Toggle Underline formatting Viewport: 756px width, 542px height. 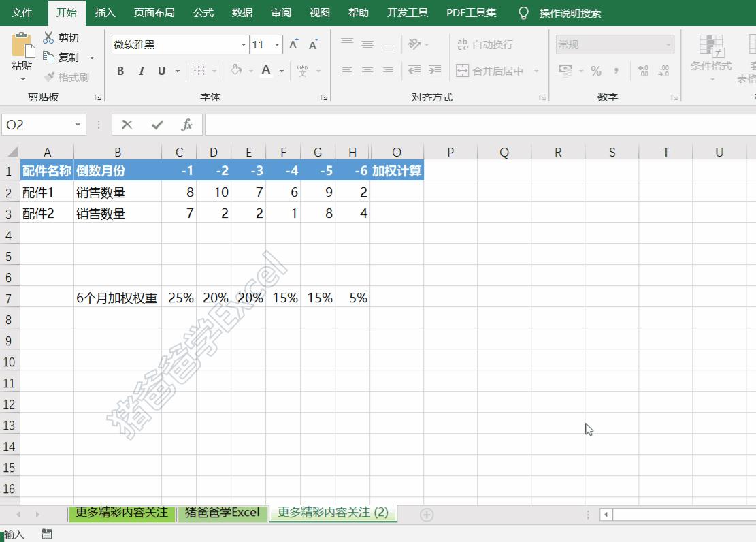(x=161, y=71)
